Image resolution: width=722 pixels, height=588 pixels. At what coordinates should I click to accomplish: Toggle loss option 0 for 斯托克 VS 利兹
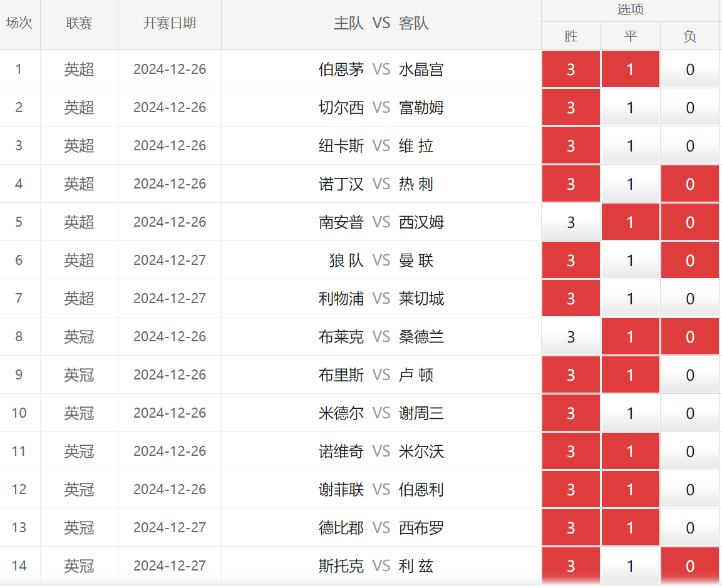coord(690,566)
